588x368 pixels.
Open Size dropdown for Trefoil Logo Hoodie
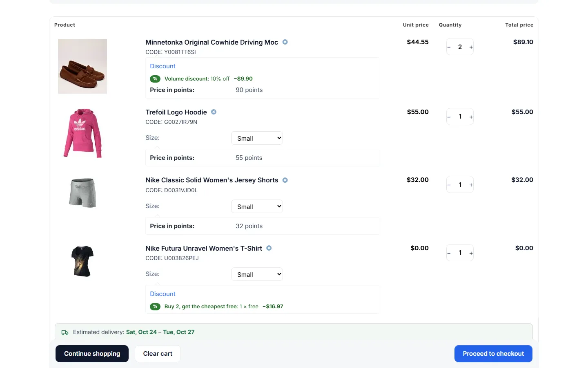[x=257, y=138]
